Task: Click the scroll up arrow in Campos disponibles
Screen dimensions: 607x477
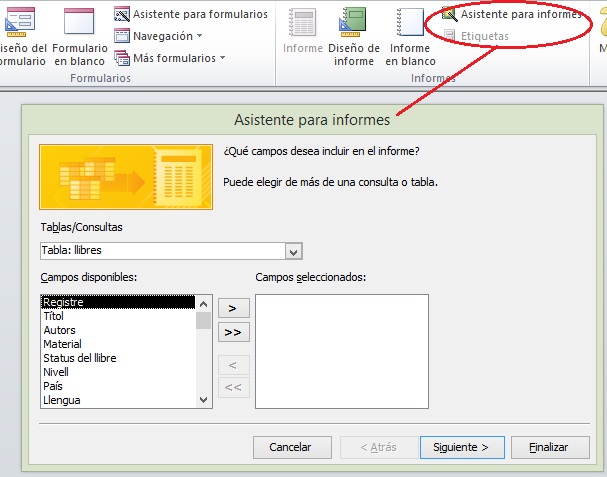Action: click(x=204, y=304)
